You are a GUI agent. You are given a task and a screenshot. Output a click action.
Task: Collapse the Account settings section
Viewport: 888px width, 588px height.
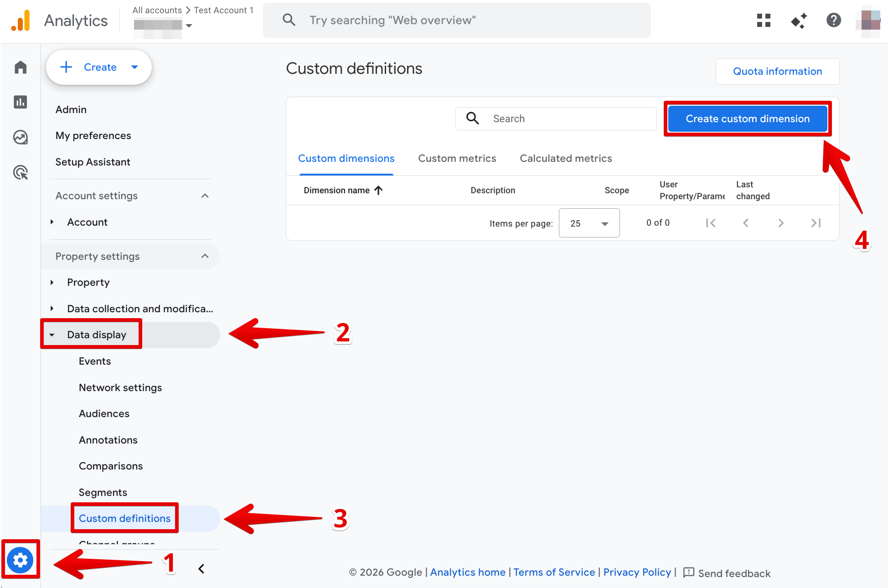point(205,196)
